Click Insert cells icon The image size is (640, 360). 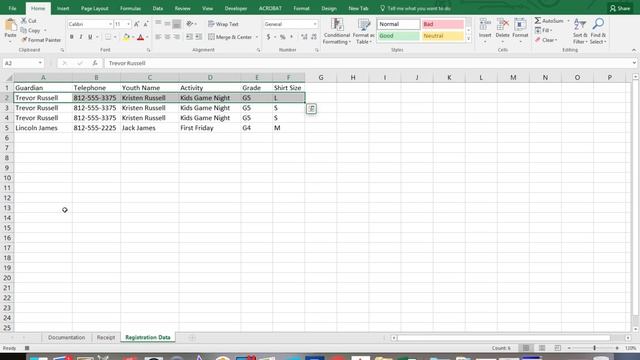tap(485, 25)
